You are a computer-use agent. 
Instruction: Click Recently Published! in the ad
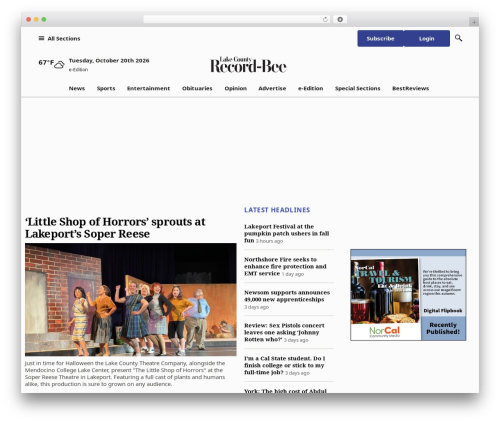(443, 328)
